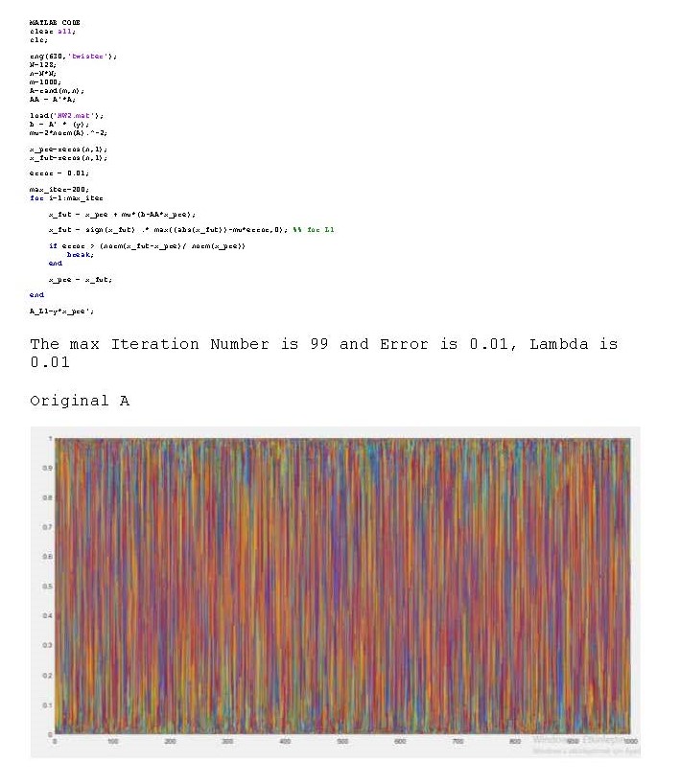This screenshot has width=680, height=784.
Task: Click the x-axis tick label 100
Action: (112, 742)
